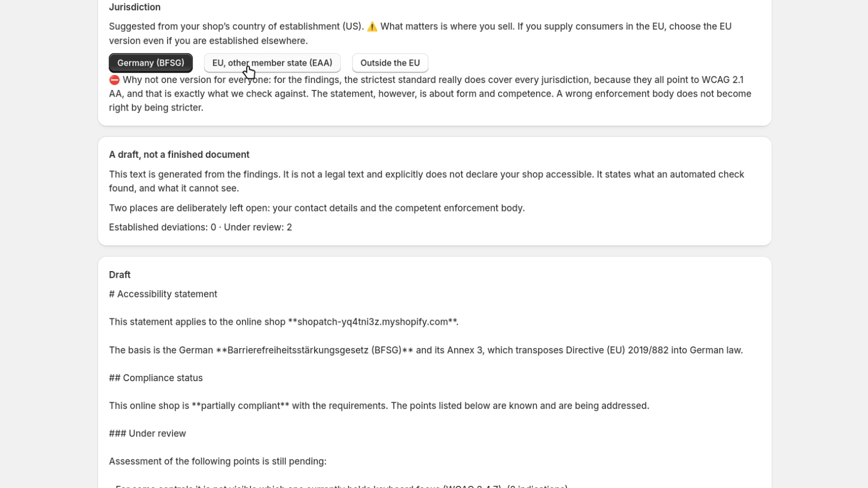Click the 'Under review: 2' counter

tap(258, 227)
